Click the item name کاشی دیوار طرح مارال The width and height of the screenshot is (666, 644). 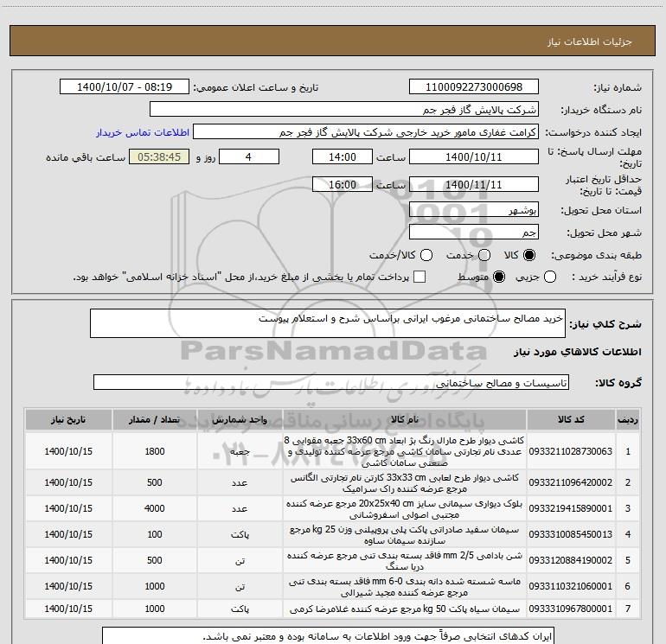click(x=405, y=451)
